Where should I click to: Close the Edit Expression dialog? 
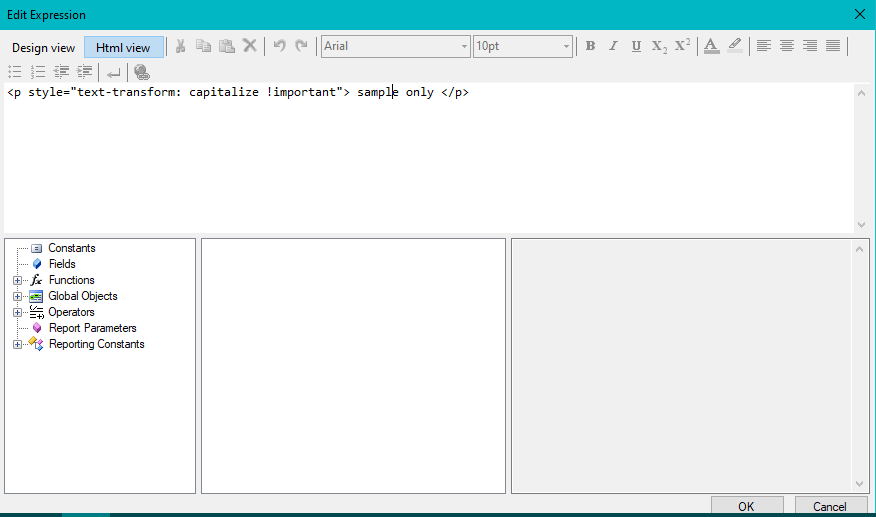pyautogui.click(x=860, y=15)
